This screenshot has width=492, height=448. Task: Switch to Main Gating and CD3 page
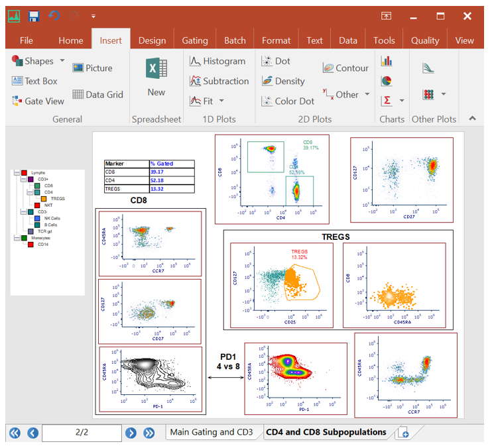212,432
